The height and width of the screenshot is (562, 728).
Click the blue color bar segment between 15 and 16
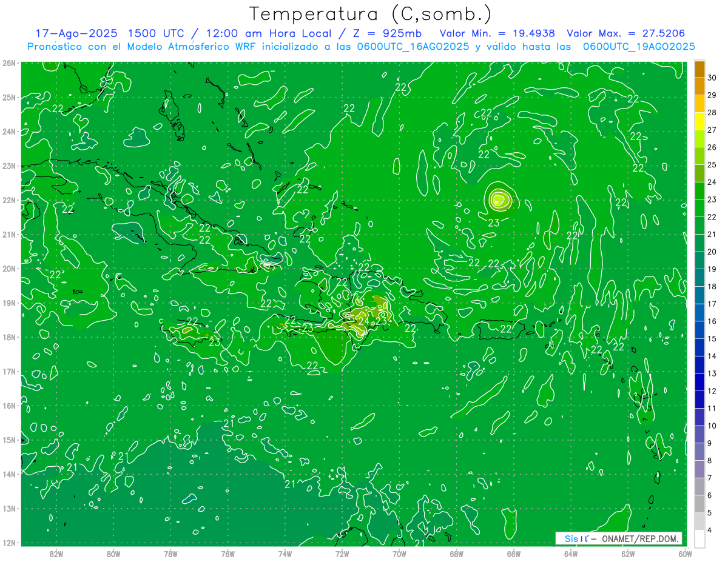coord(699,329)
